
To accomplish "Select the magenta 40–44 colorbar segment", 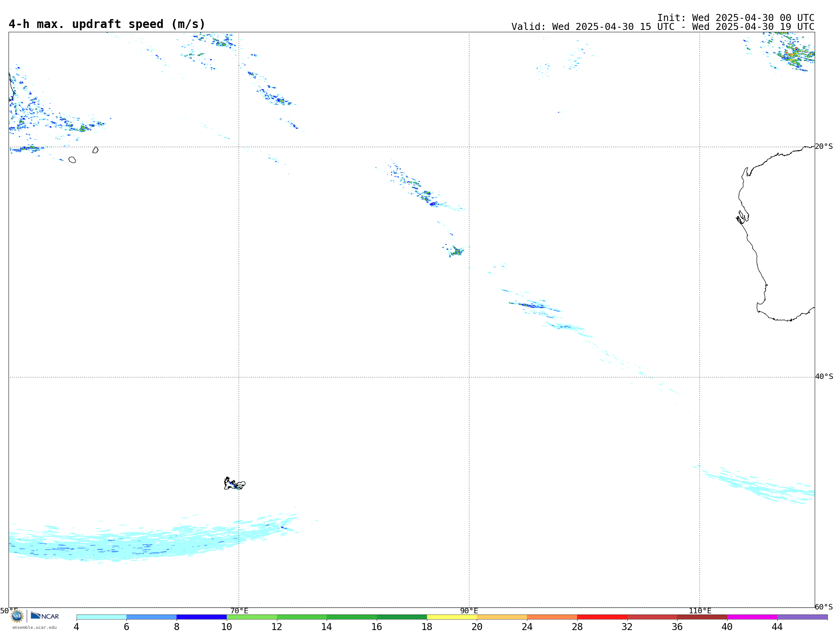I will point(752,617).
